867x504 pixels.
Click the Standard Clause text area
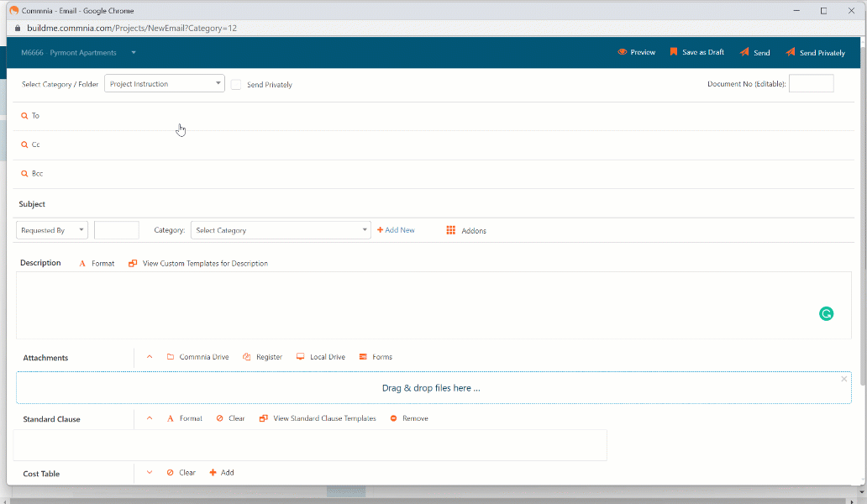310,445
